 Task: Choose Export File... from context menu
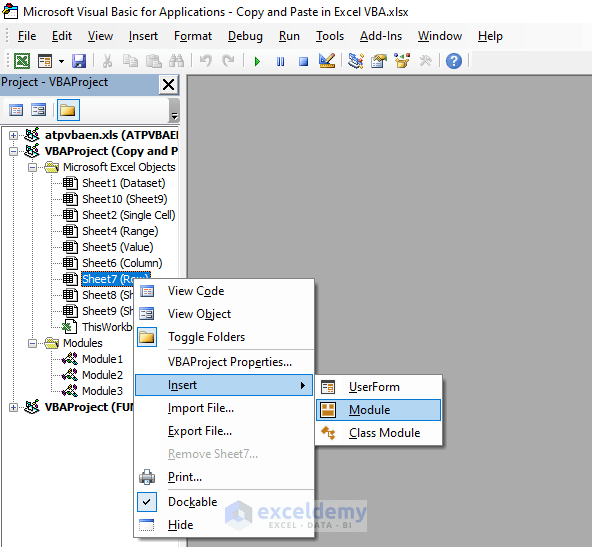pos(224,431)
